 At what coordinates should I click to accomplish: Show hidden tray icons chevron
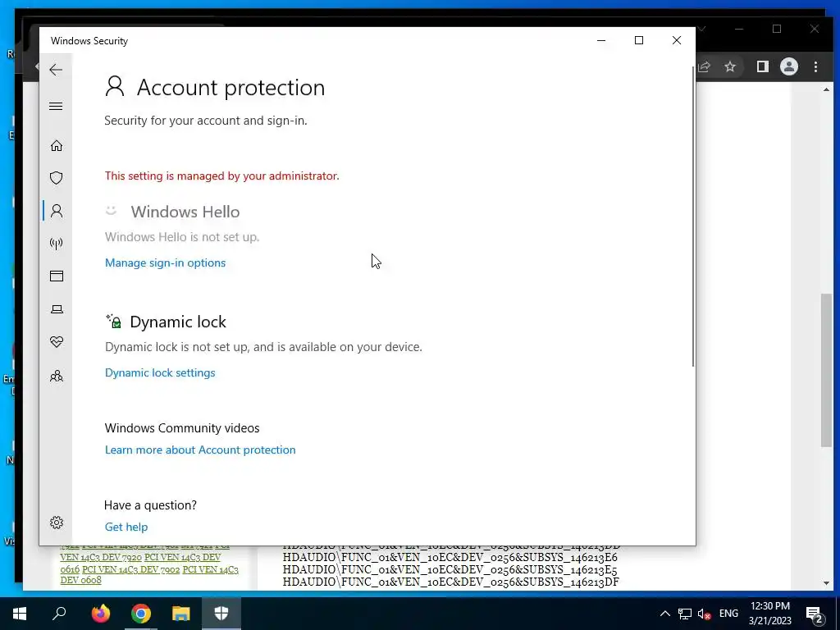pos(664,614)
